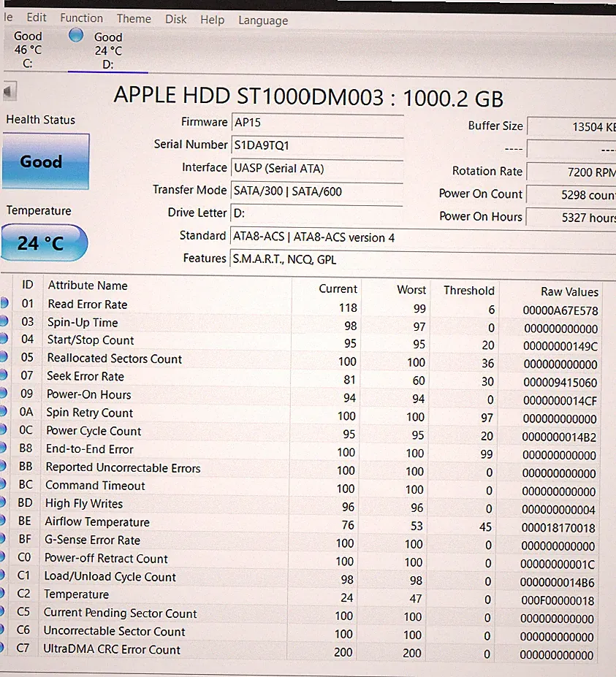Open the Help menu
Viewport: 616px width, 677px height.
click(x=212, y=20)
